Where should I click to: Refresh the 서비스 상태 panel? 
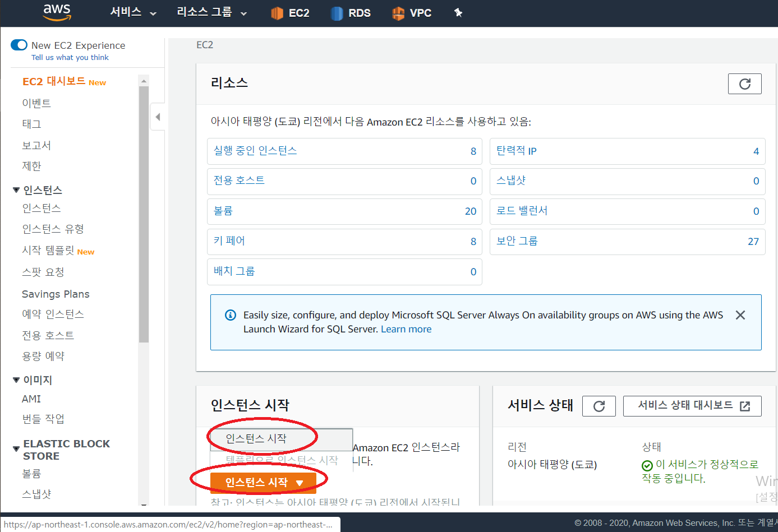click(599, 406)
